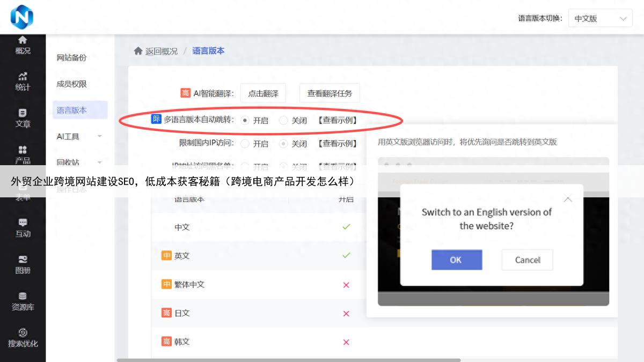This screenshot has width=644, height=362.
Task: Confirm English switch by clicking OK
Action: 457,260
